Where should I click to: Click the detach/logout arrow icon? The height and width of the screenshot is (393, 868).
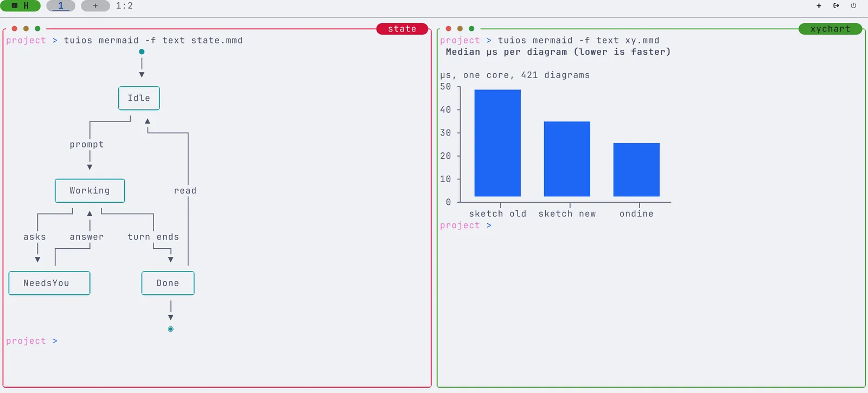pyautogui.click(x=836, y=6)
